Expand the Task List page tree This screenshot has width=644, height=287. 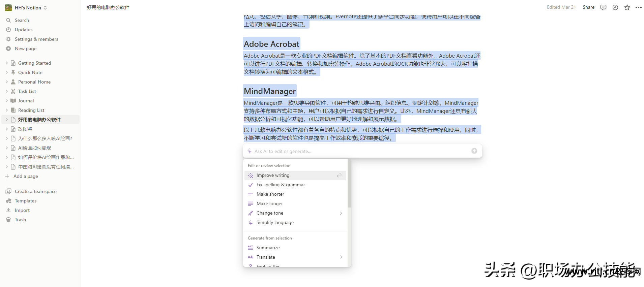6,91
